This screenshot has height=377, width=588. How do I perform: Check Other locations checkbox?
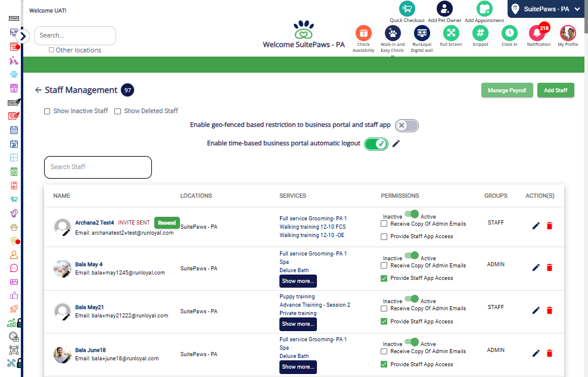51,50
